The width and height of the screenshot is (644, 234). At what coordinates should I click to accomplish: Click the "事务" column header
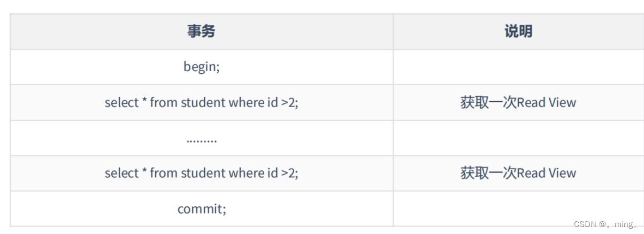201,32
